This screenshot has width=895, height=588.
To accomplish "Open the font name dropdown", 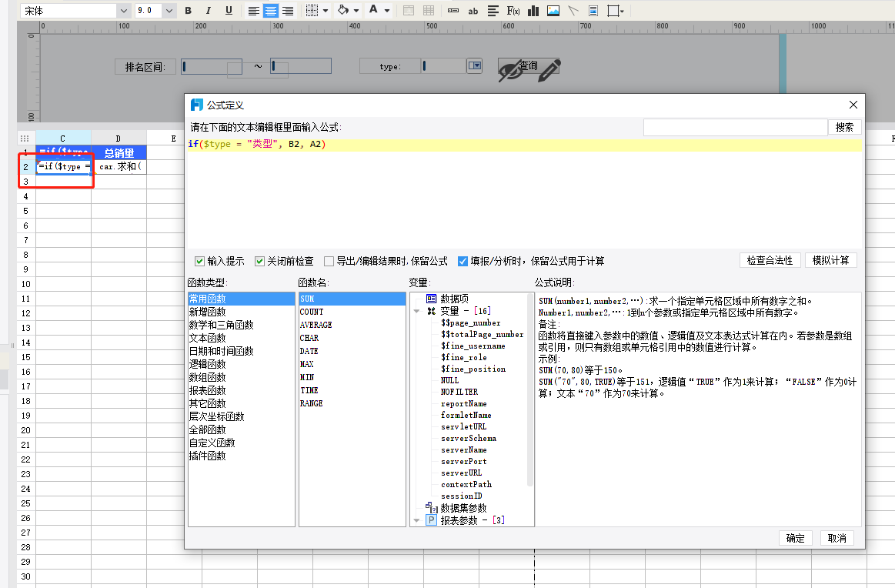I will click(x=123, y=11).
